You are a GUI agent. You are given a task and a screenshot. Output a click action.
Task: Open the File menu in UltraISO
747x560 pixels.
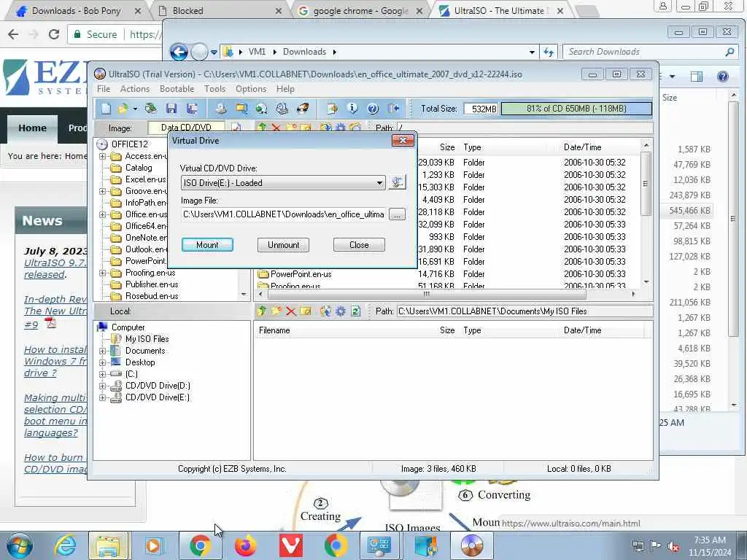coord(104,89)
